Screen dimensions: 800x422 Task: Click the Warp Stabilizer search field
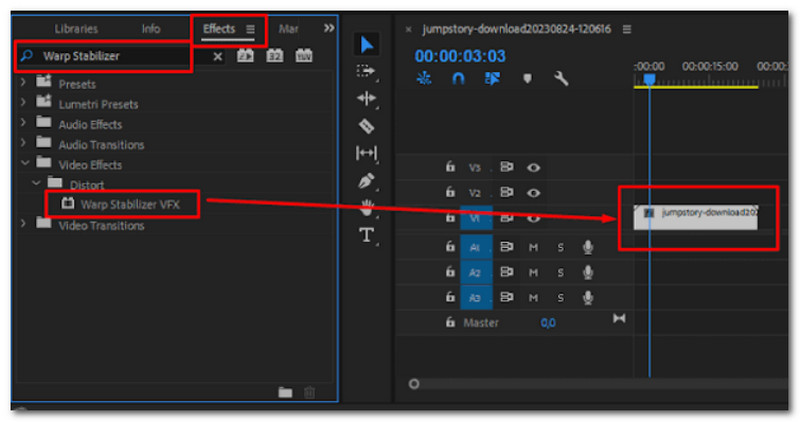pos(103,56)
